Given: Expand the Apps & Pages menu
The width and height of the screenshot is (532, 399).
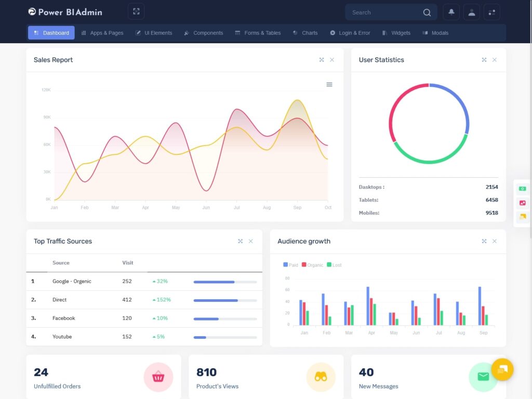Looking at the screenshot, I should pyautogui.click(x=102, y=33).
